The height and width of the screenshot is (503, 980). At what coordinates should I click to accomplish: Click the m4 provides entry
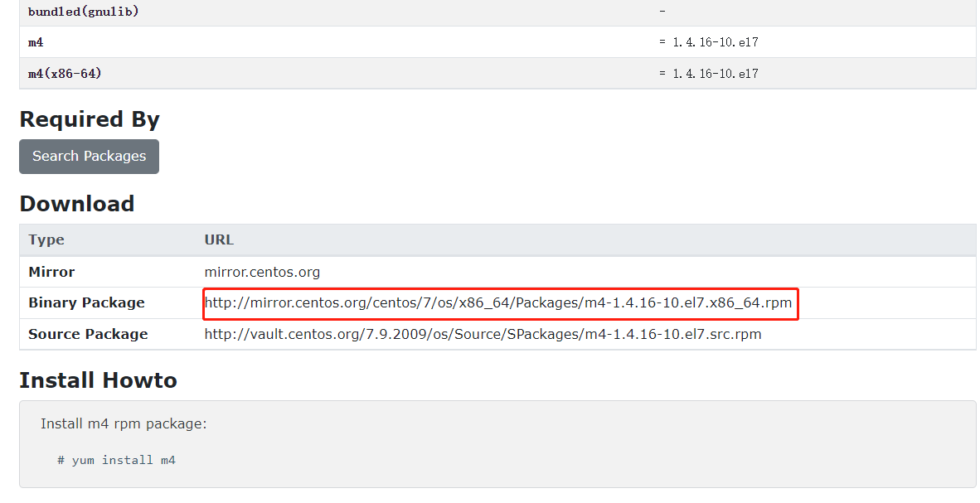[35, 41]
